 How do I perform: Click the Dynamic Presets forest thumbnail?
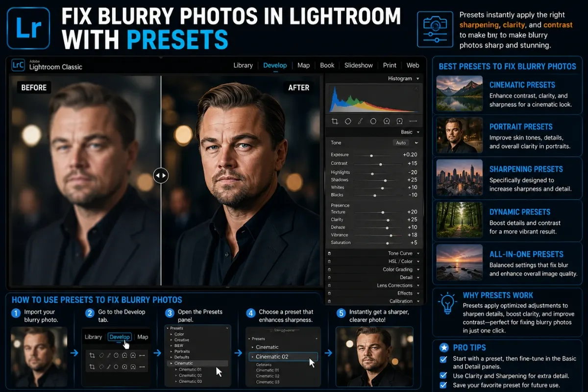click(x=459, y=220)
